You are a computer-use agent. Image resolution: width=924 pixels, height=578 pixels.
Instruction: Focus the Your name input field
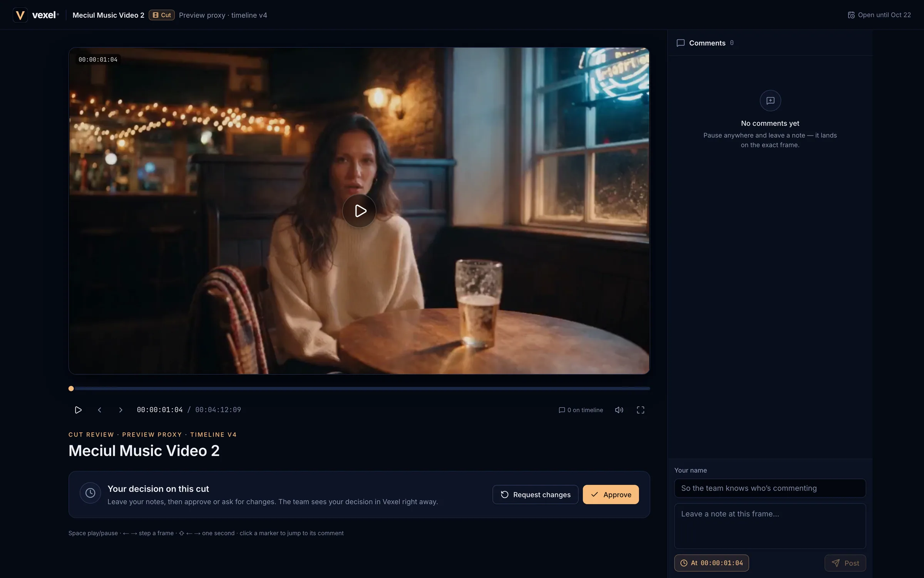pyautogui.click(x=770, y=488)
